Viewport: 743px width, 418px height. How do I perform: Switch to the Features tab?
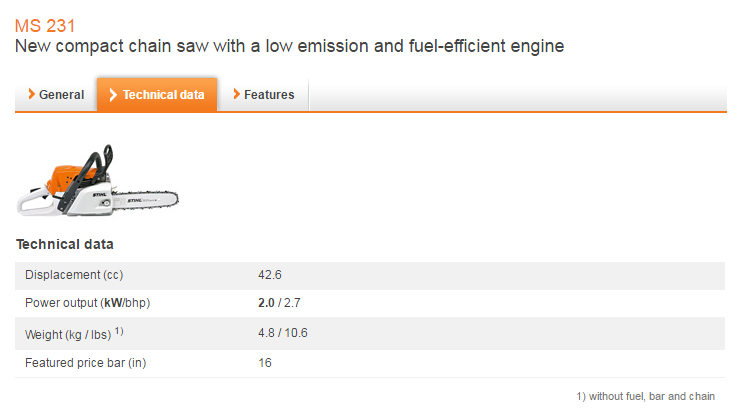tap(264, 95)
